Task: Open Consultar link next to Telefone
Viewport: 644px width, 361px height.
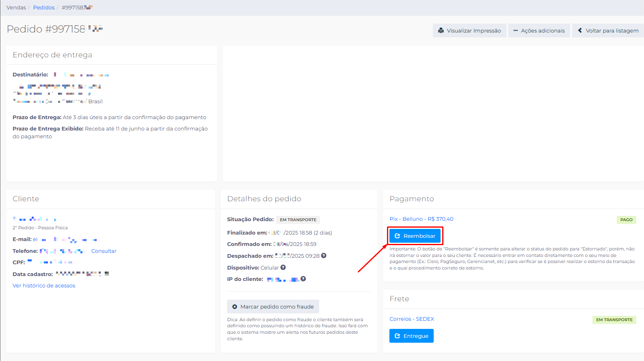Action: point(104,251)
